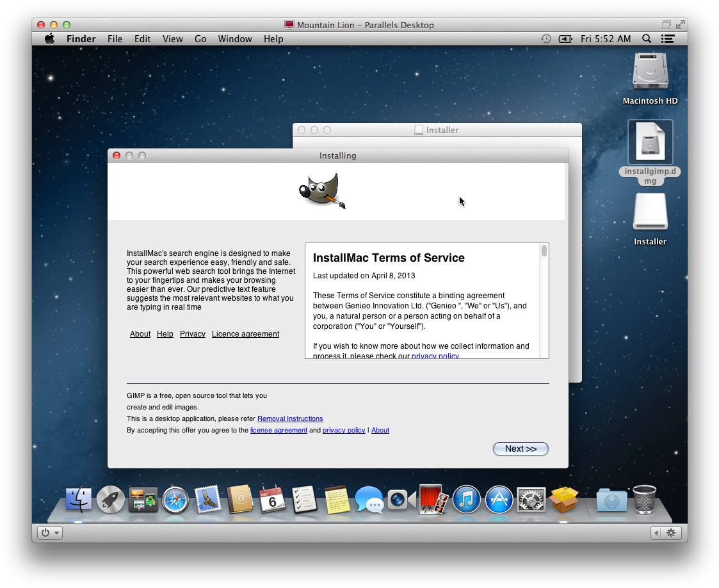The height and width of the screenshot is (588, 719).
Task: Open the license agreement link at bottom
Action: pyautogui.click(x=279, y=430)
